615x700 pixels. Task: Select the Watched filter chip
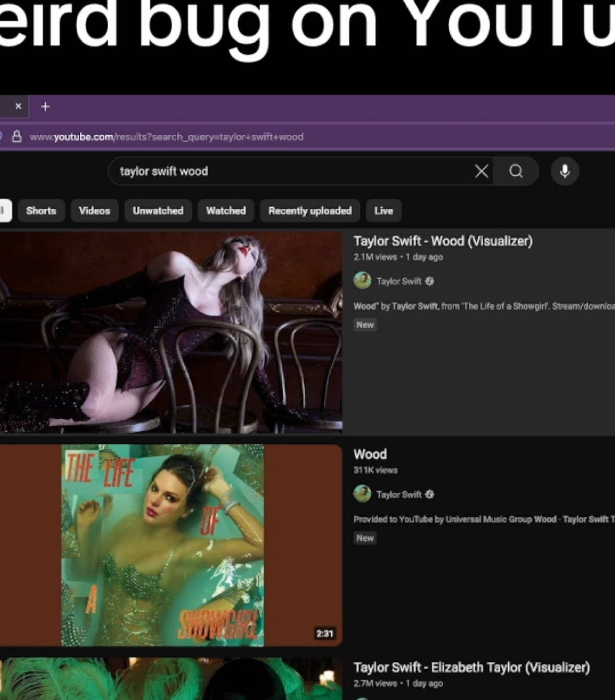(x=226, y=211)
